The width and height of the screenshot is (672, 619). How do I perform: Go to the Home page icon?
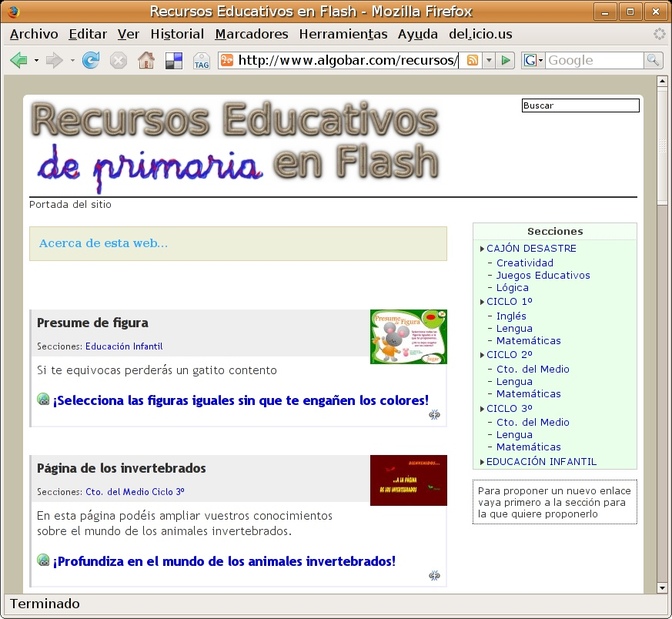[146, 60]
